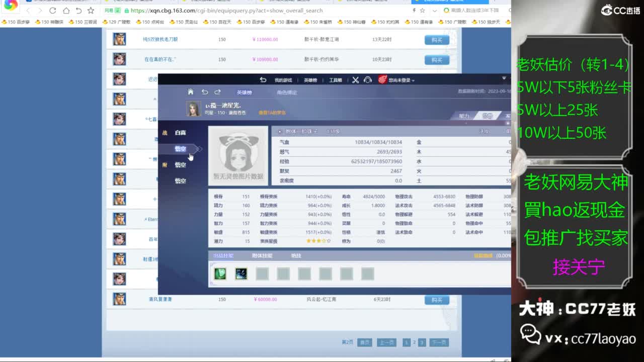Open the listing named 在在真的不在
Image resolution: width=644 pixels, height=362 pixels.
(160, 59)
